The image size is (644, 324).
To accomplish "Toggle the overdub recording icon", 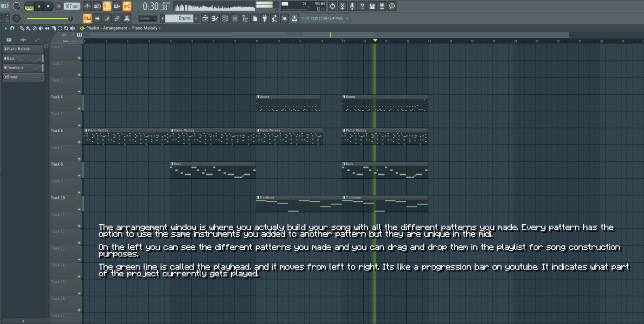I will tap(117, 6).
